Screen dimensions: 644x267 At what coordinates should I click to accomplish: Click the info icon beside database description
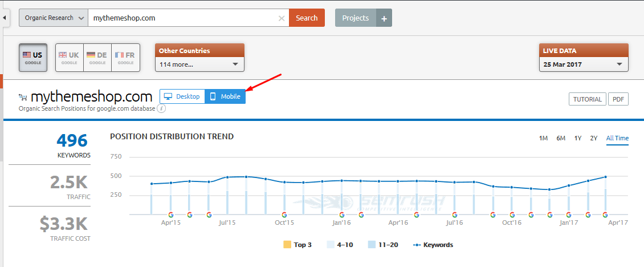tap(161, 108)
